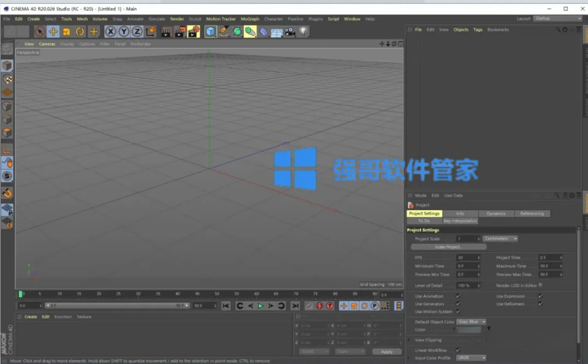Enable Points mode

point(7,106)
